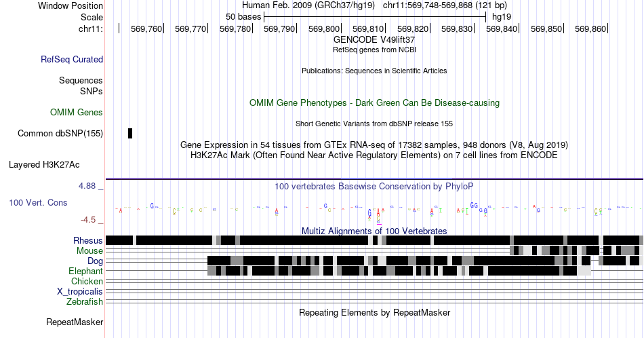The width and height of the screenshot is (644, 338).
Task: Click the Chicken alignment label
Action: coord(87,281)
